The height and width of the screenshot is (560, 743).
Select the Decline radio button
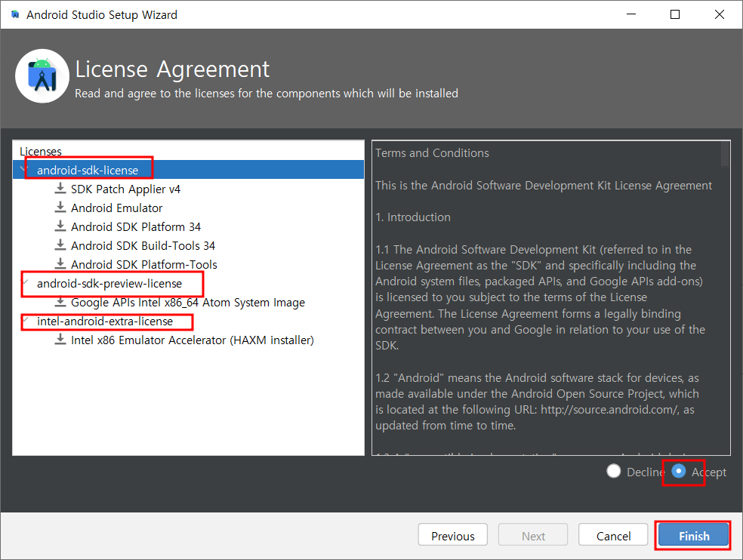point(614,472)
